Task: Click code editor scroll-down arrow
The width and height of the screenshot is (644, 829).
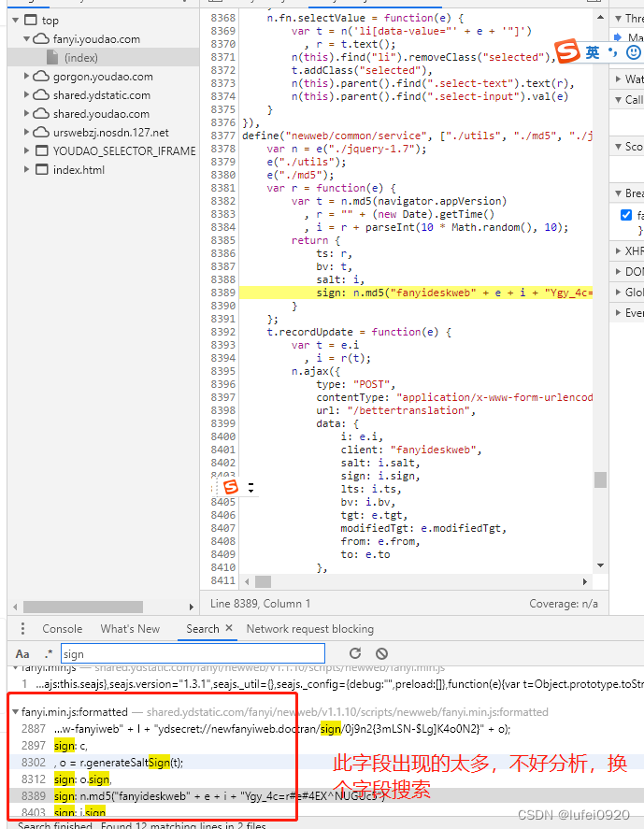Action: (x=600, y=565)
